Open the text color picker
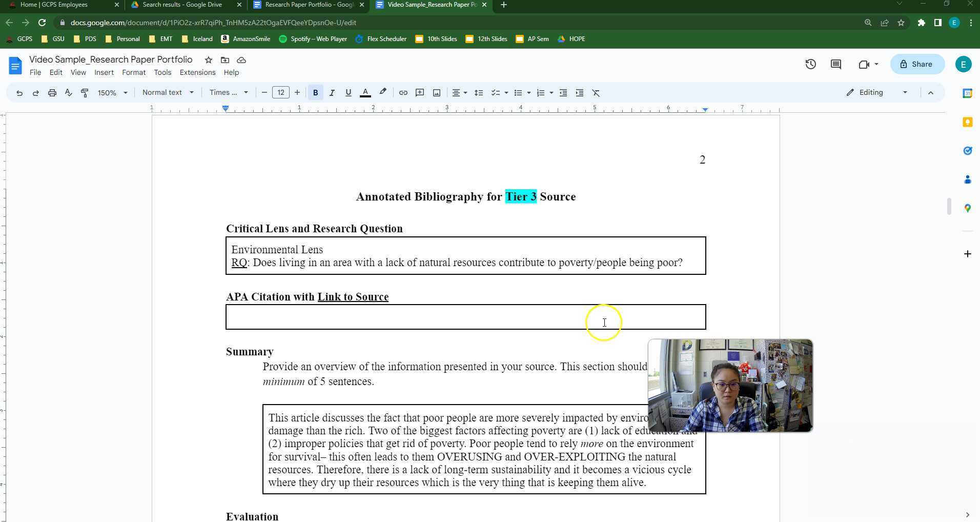The width and height of the screenshot is (980, 522). click(x=365, y=93)
